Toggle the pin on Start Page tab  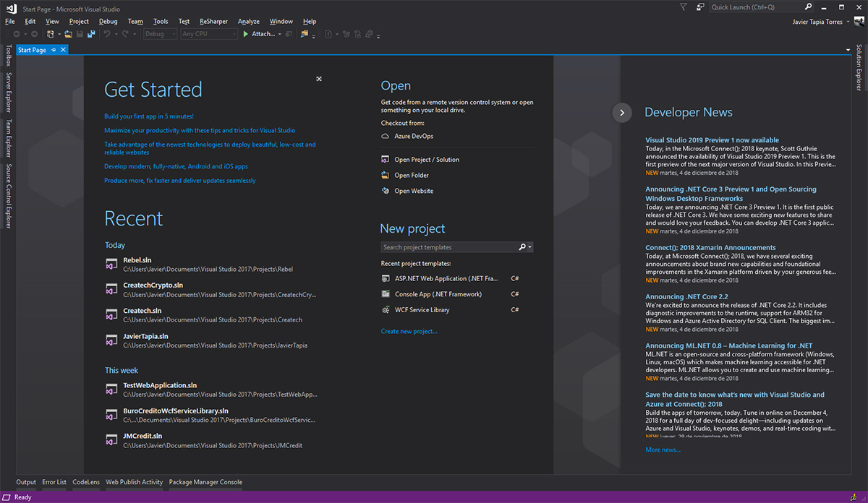click(x=54, y=50)
